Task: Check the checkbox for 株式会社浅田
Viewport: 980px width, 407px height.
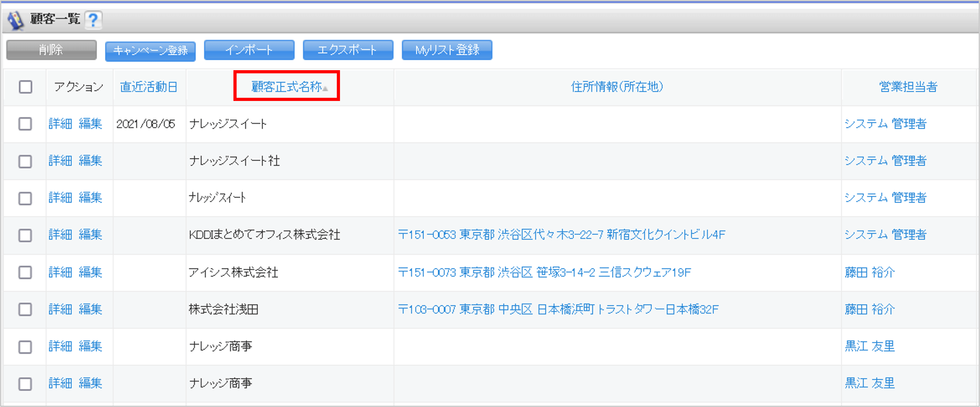Action: pos(25,310)
